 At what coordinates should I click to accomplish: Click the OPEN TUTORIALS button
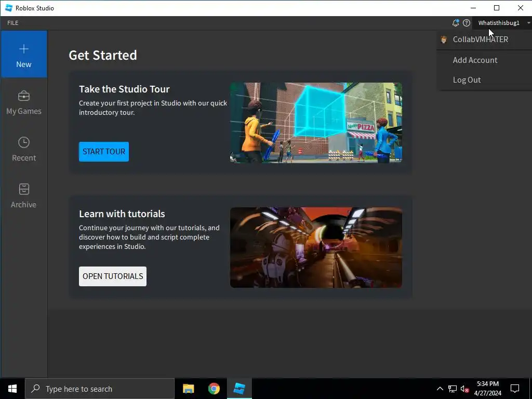(x=113, y=276)
